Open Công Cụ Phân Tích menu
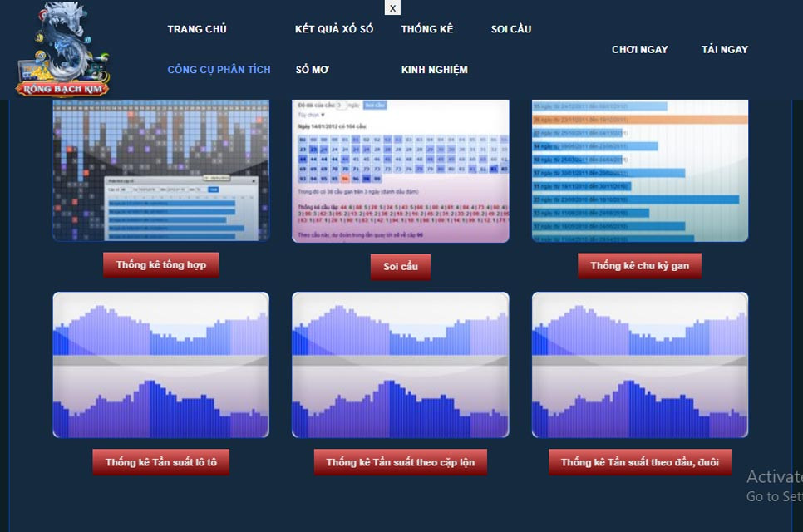The width and height of the screenshot is (803, 532). pos(219,70)
